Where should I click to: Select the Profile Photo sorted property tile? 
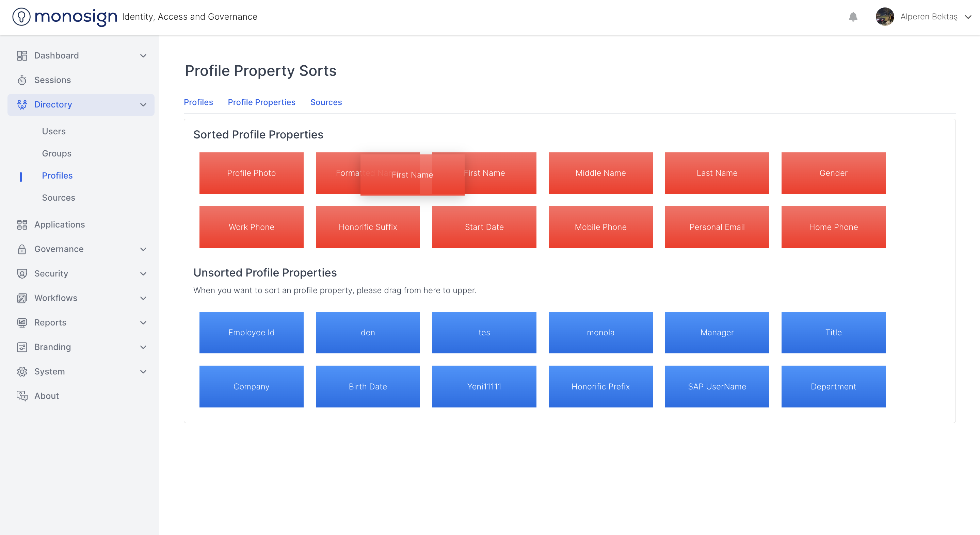pyautogui.click(x=251, y=173)
